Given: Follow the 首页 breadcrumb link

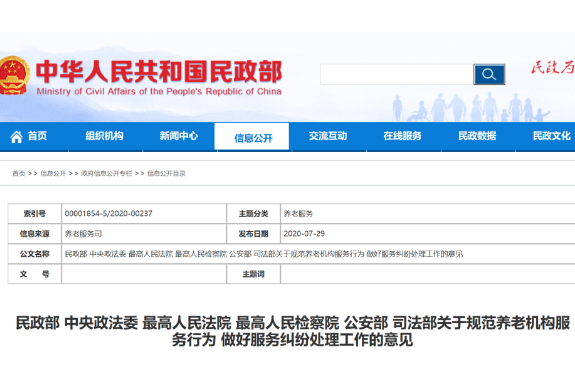Looking at the screenshot, I should point(19,173).
